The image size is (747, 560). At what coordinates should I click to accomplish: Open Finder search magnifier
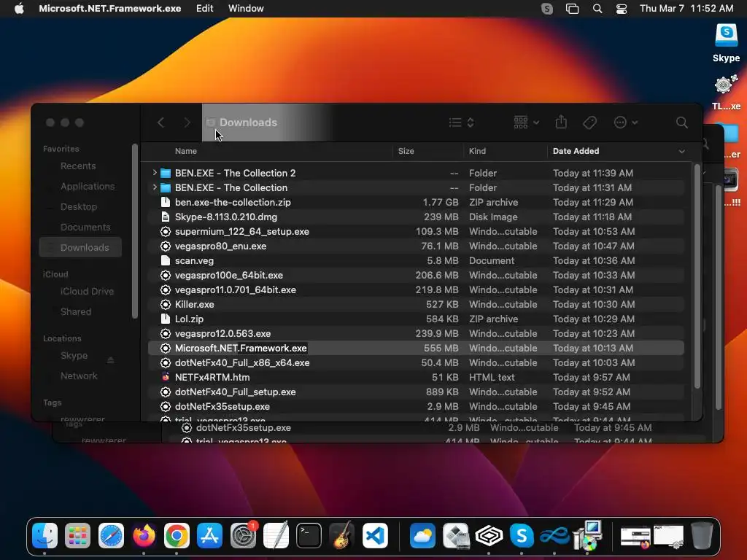(x=682, y=122)
